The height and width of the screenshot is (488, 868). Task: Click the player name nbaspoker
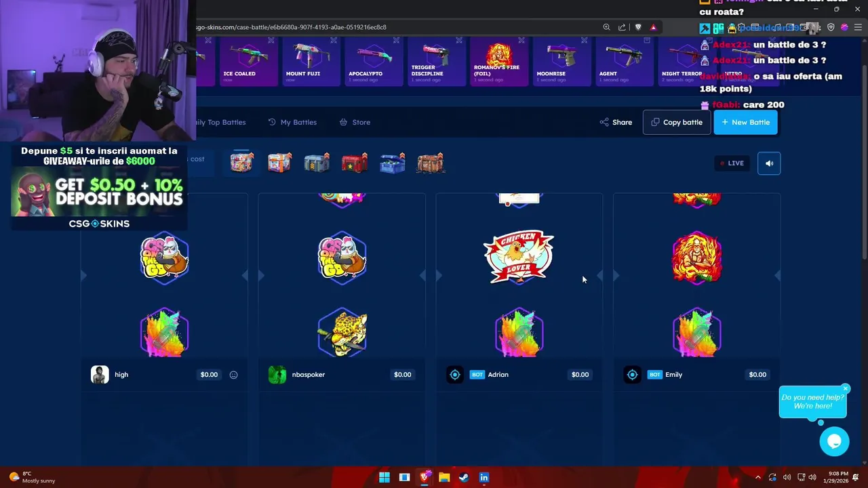309,375
